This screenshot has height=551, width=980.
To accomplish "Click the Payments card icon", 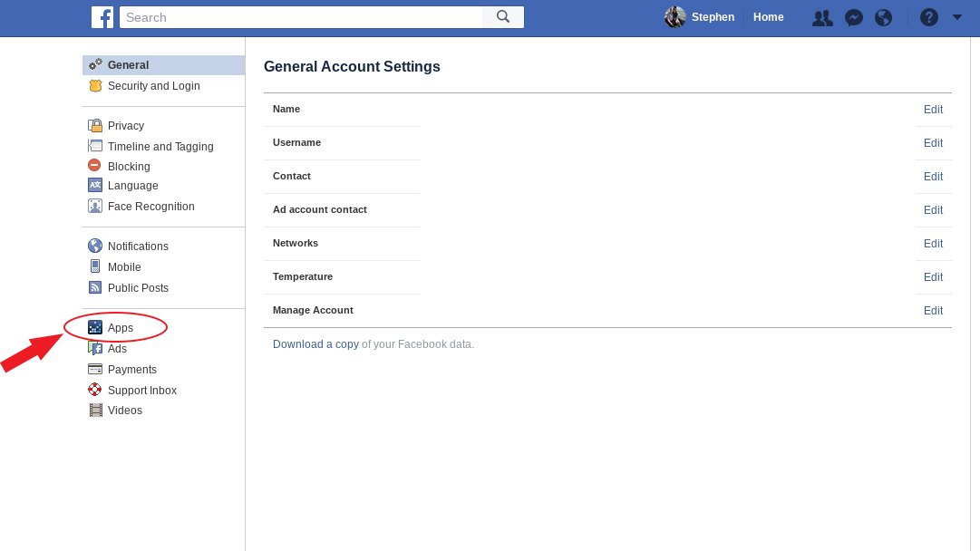I will [x=95, y=369].
